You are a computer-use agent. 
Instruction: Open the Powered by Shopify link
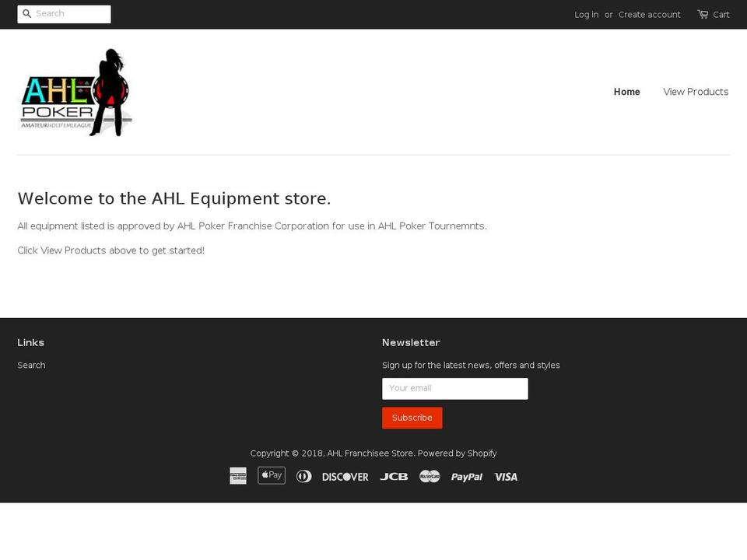point(457,453)
